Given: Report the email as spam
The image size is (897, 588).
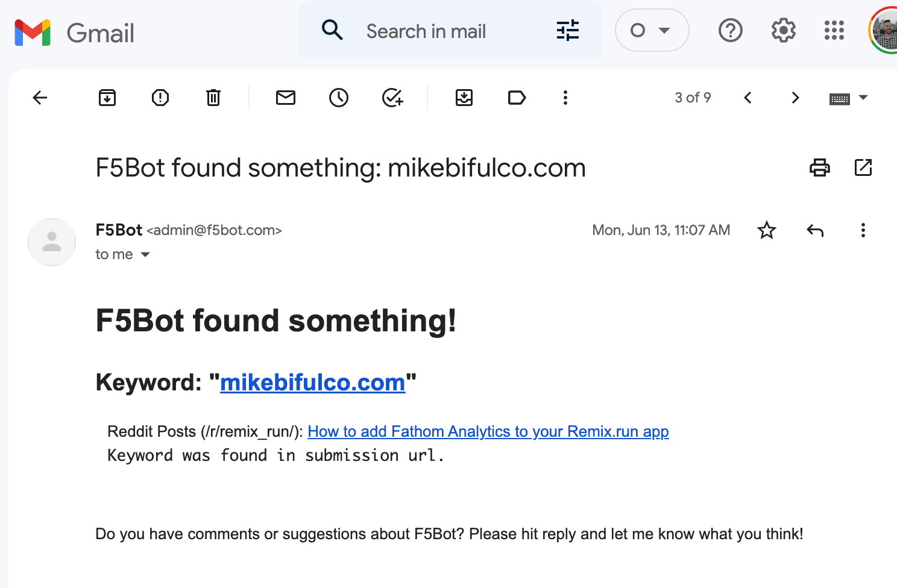Looking at the screenshot, I should pyautogui.click(x=160, y=97).
